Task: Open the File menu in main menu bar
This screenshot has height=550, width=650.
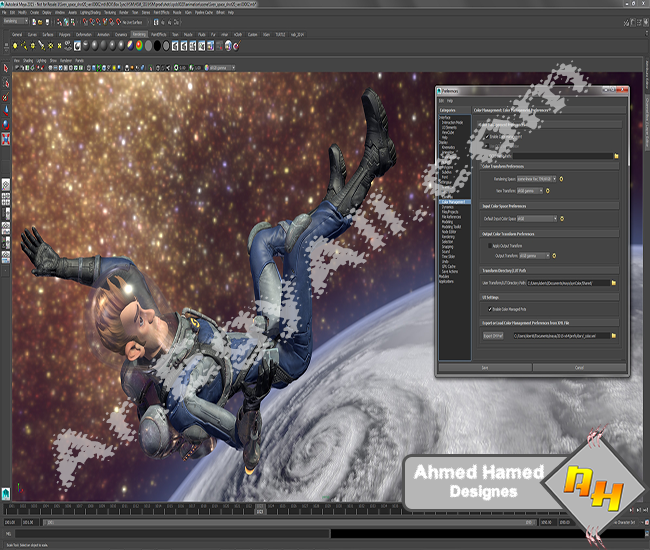Action: click(x=4, y=12)
